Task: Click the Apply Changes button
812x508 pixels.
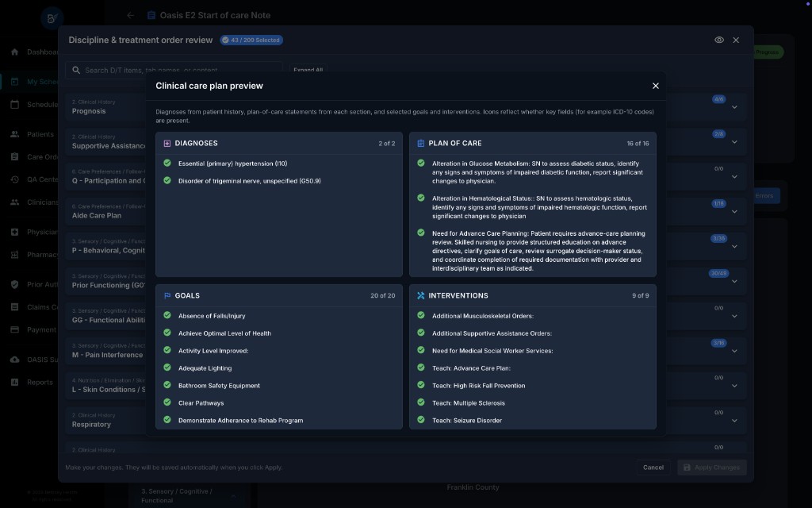Action: click(712, 468)
